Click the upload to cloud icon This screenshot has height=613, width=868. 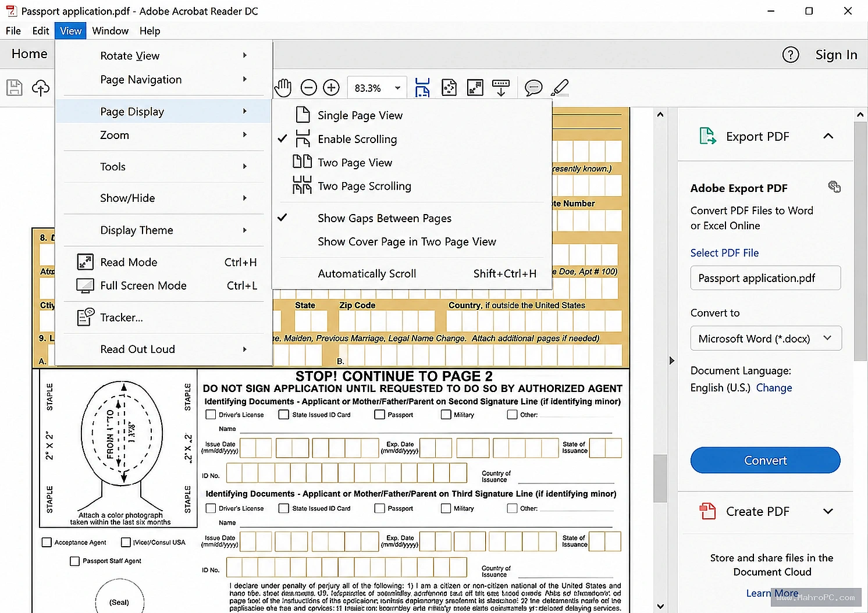[41, 88]
